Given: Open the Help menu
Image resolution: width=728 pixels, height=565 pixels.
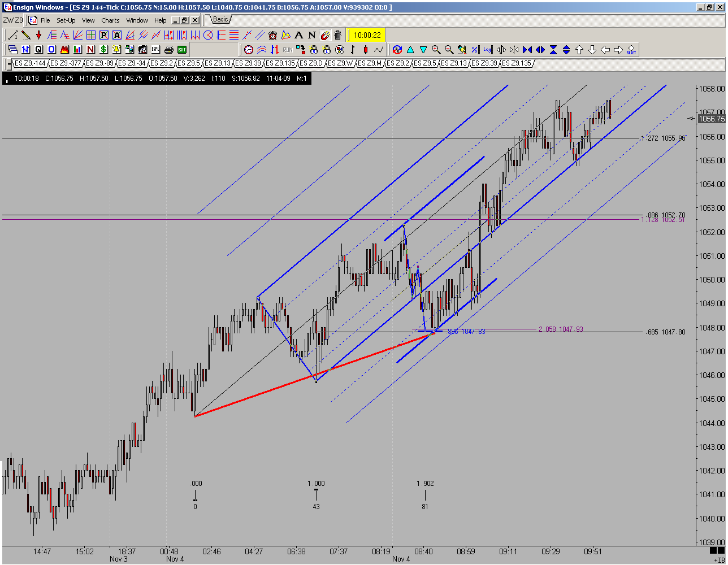Looking at the screenshot, I should 161,20.
